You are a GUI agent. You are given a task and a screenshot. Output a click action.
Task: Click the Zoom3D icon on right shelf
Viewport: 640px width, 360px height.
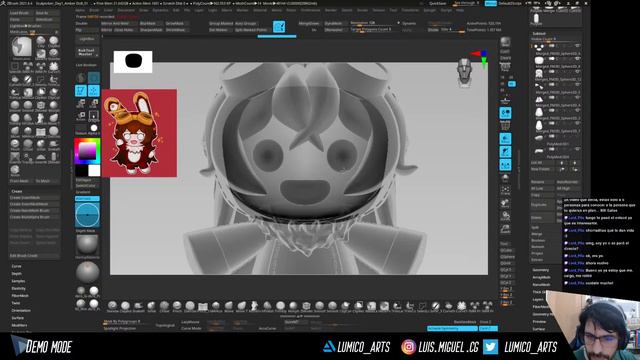[505, 216]
